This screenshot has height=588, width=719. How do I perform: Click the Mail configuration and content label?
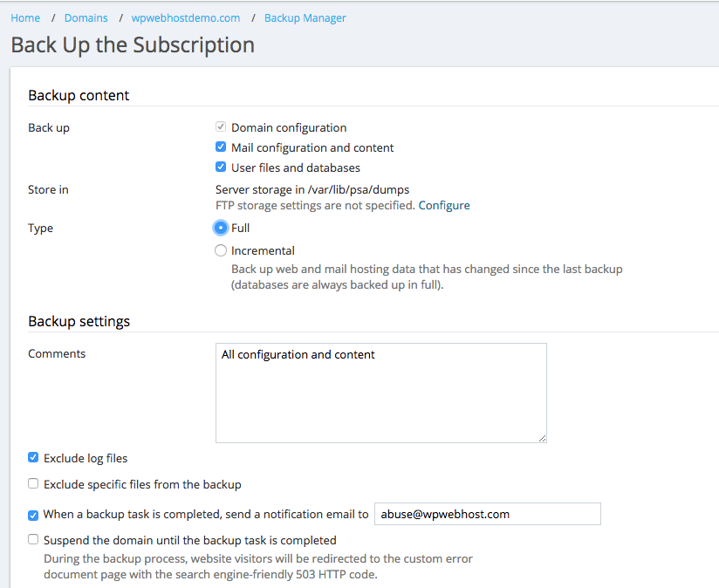tap(312, 147)
